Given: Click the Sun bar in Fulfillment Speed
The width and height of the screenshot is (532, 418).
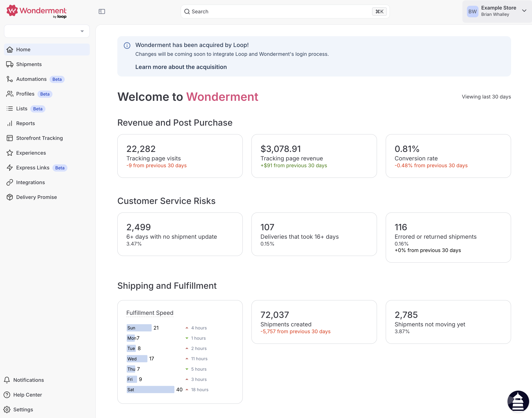Looking at the screenshot, I should click(139, 328).
